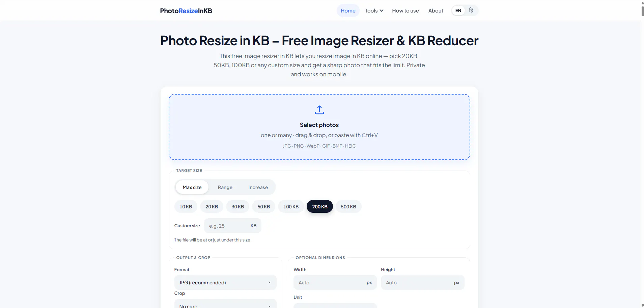This screenshot has height=308, width=644.
Task: Go to the Home page
Action: [x=348, y=10]
